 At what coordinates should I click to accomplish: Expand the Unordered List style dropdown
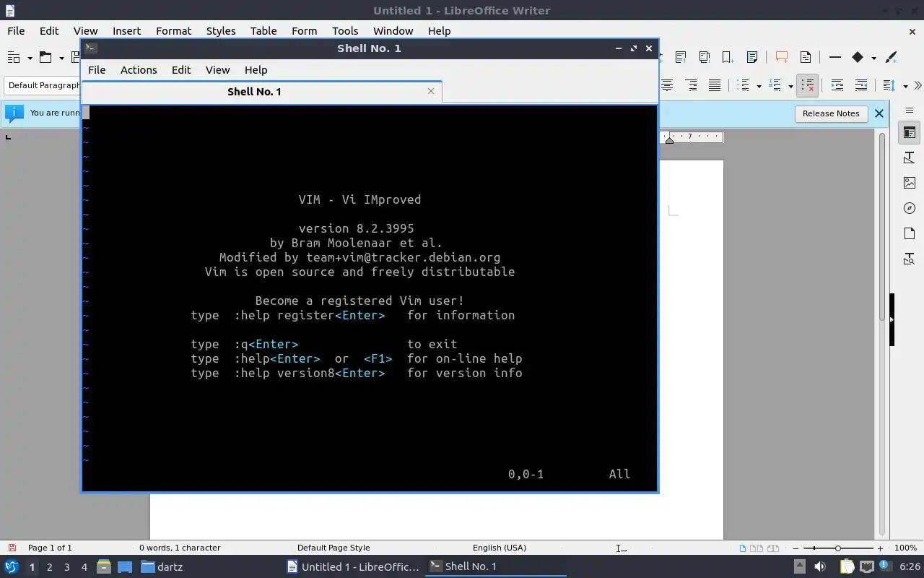coord(759,86)
